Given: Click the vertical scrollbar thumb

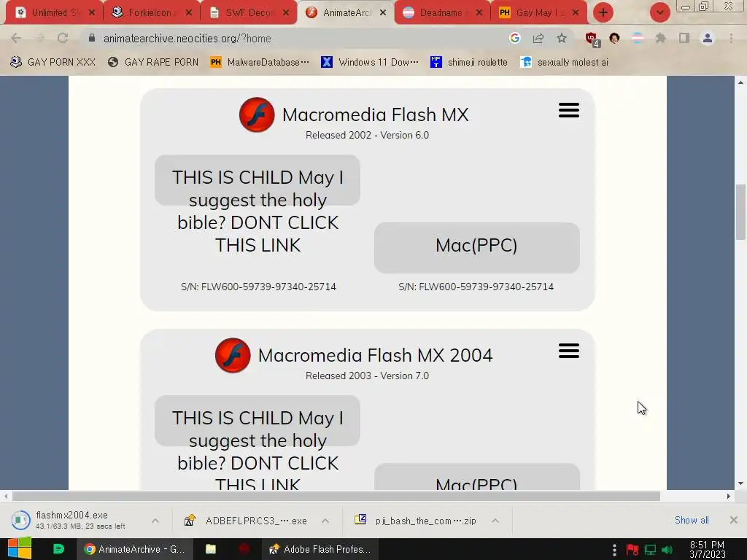Looking at the screenshot, I should pos(740,212).
